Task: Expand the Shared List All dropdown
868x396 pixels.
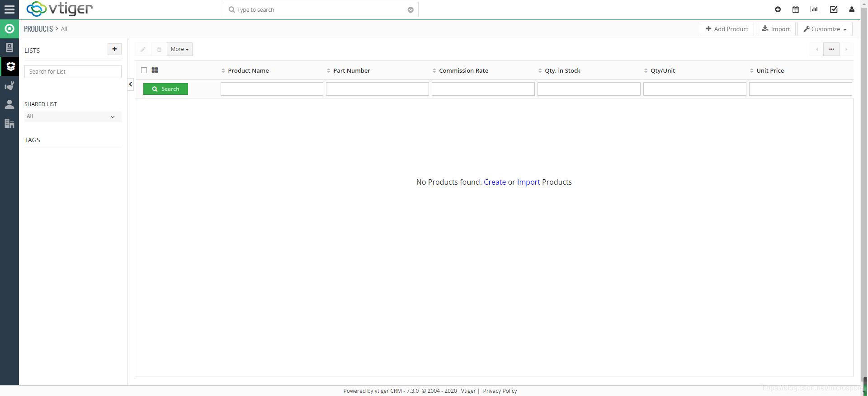Action: [73, 116]
